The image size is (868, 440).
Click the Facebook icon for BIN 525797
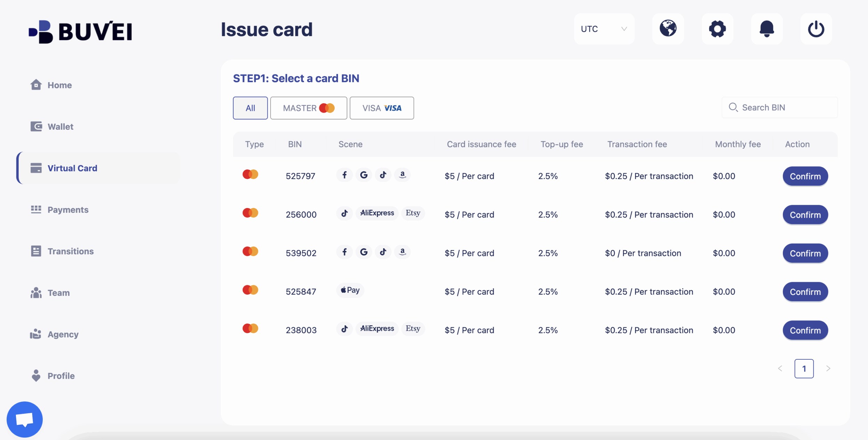[344, 175]
